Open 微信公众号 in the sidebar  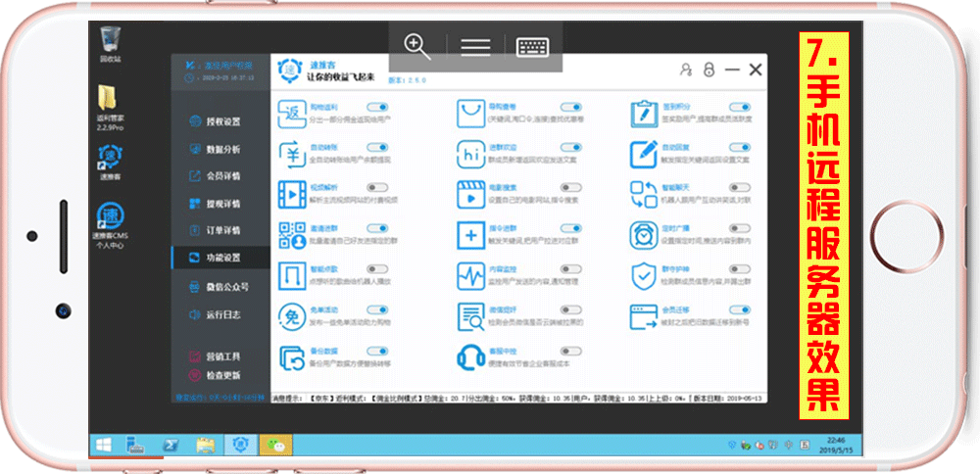pos(220,287)
